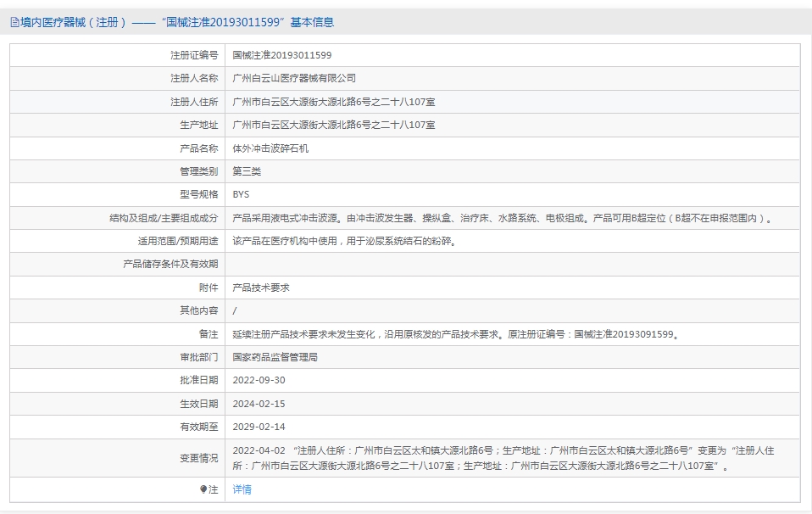Click the change record dated 2022-04-02
Screen dimensions: 812x514
(503, 458)
